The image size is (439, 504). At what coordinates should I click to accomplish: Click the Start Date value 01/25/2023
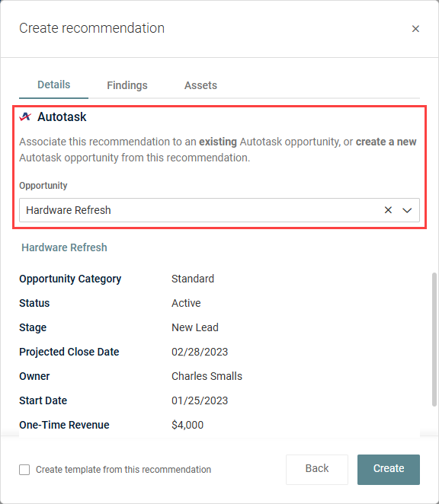pos(200,400)
